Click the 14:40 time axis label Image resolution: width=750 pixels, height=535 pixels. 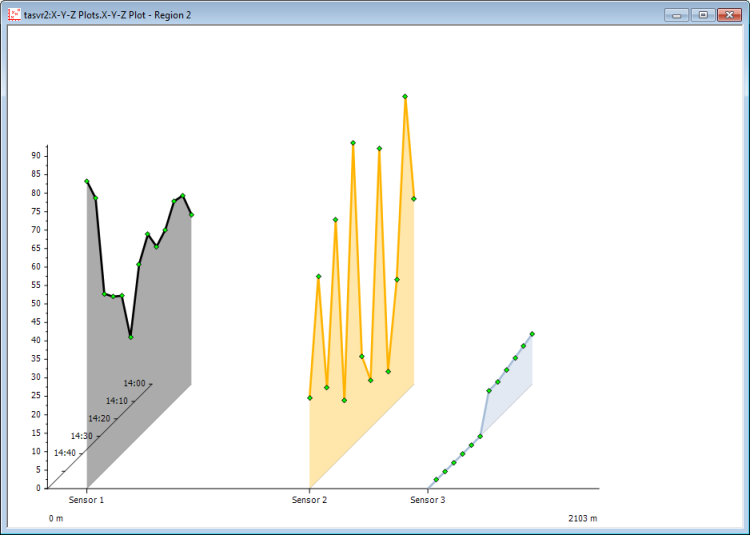click(65, 453)
